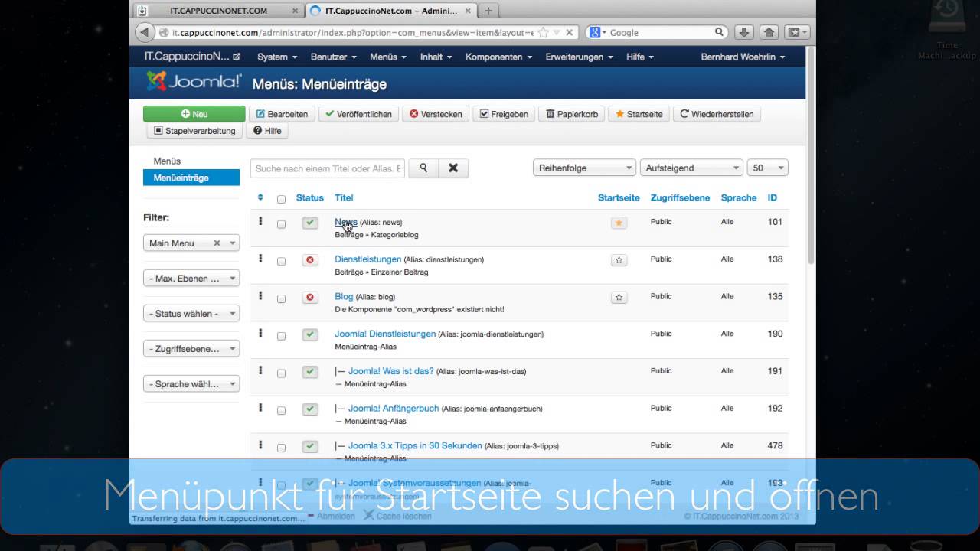Image resolution: width=980 pixels, height=551 pixels.
Task: Open the Erweiterungen menu
Action: point(580,57)
